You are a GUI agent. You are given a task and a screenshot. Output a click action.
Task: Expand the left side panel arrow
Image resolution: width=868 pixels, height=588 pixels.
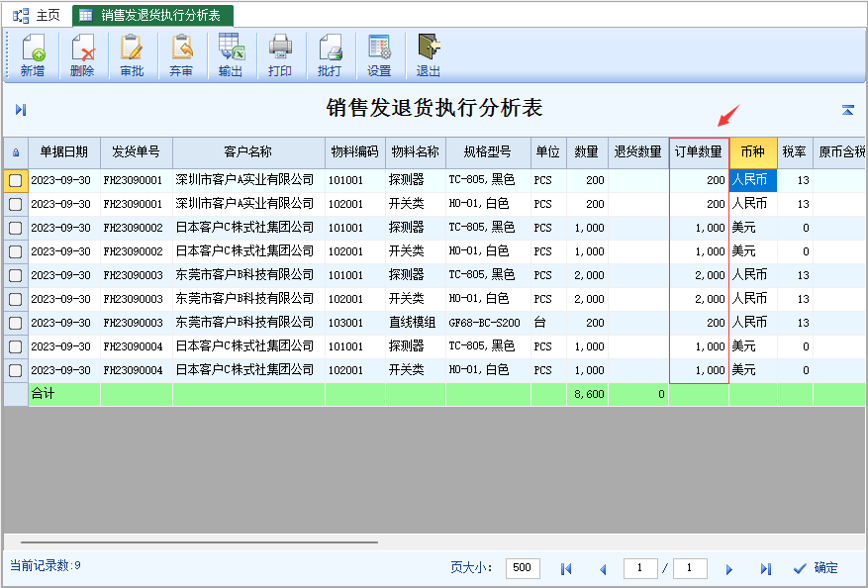(21, 110)
